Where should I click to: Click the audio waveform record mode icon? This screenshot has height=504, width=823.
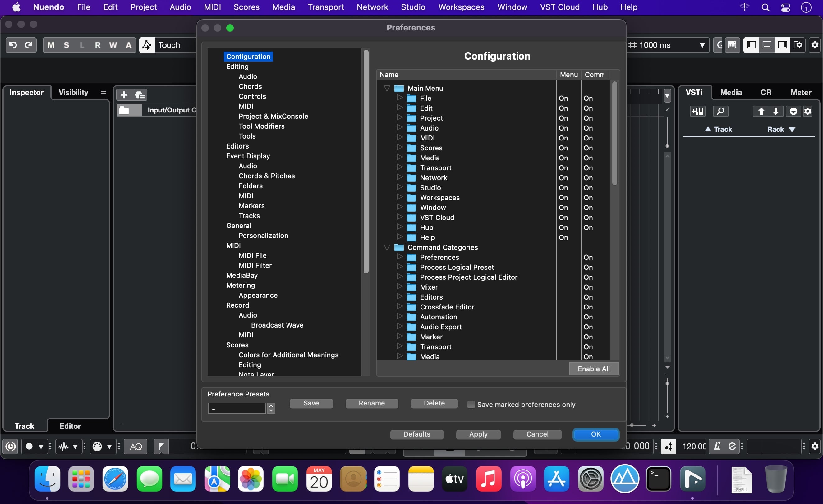pyautogui.click(x=63, y=447)
